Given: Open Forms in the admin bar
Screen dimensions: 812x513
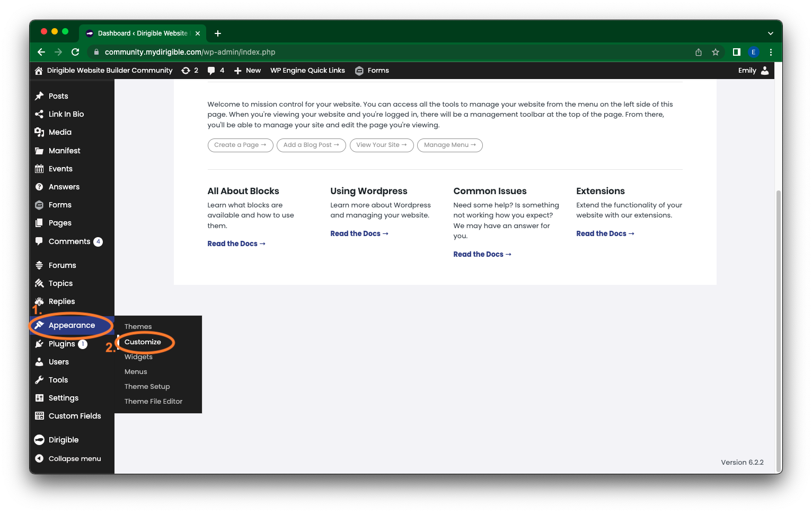Looking at the screenshot, I should 372,71.
